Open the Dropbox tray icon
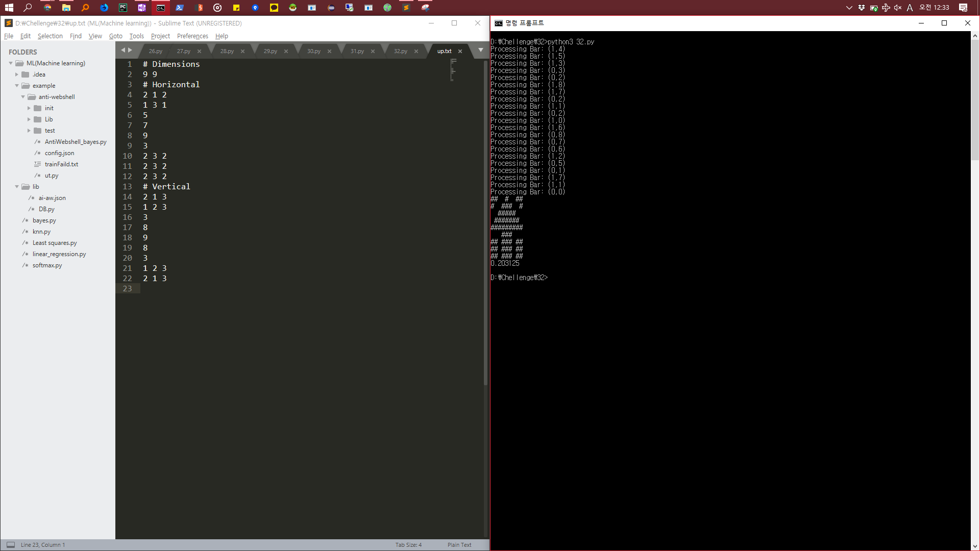 click(862, 8)
